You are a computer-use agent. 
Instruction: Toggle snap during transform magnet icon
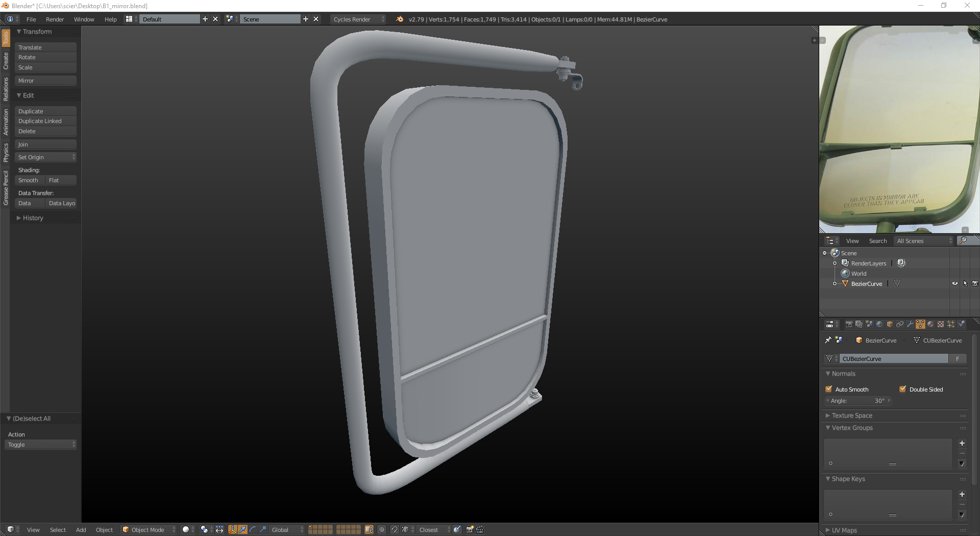tap(394, 529)
